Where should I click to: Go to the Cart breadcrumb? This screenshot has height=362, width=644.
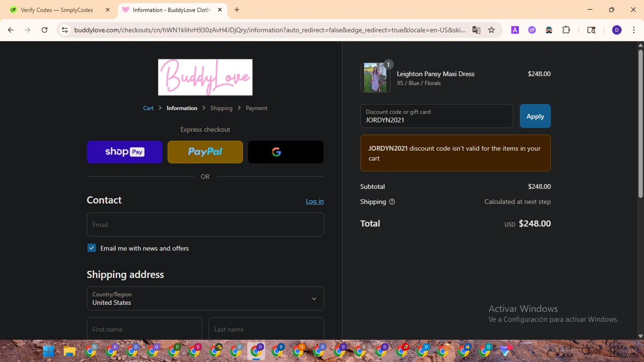click(148, 108)
